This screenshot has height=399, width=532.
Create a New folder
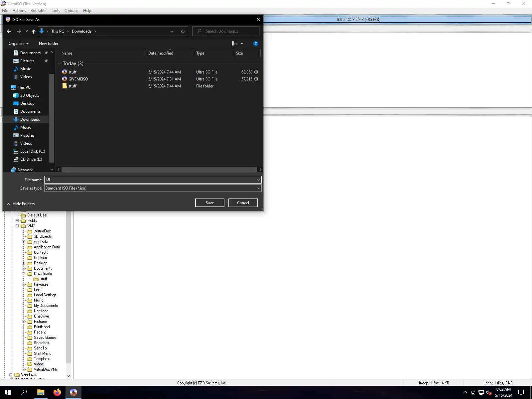click(49, 44)
